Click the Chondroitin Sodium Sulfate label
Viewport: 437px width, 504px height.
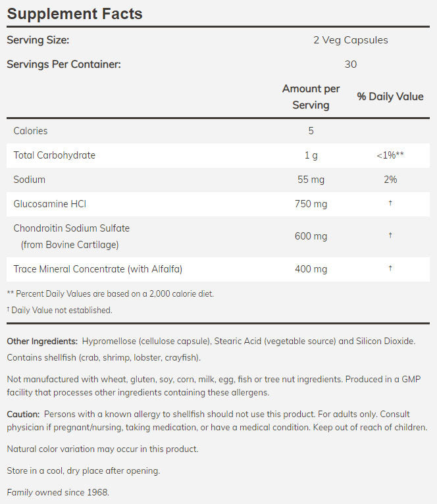click(x=72, y=228)
